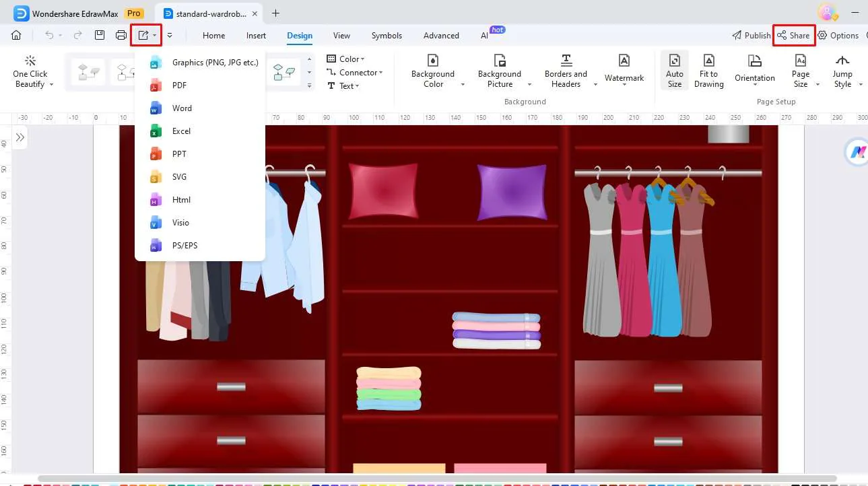The width and height of the screenshot is (868, 486).
Task: Export to Visio format
Action: click(200, 223)
